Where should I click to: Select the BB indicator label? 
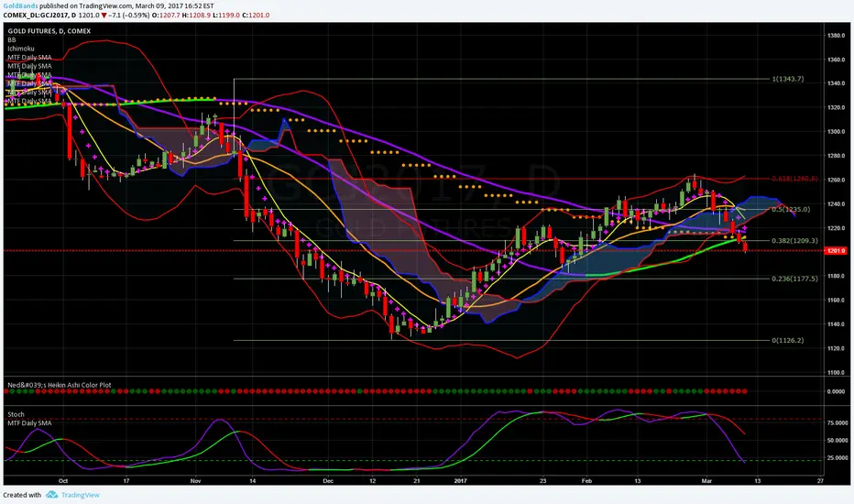coord(12,39)
